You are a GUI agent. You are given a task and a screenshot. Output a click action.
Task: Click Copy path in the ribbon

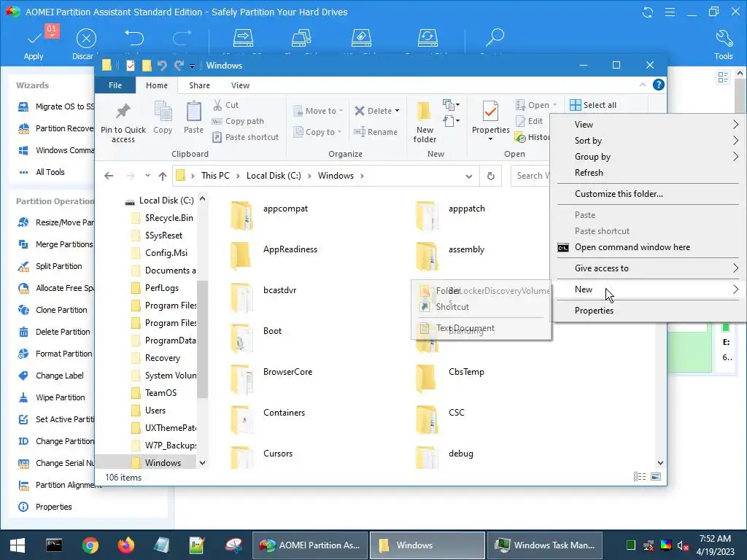click(238, 121)
